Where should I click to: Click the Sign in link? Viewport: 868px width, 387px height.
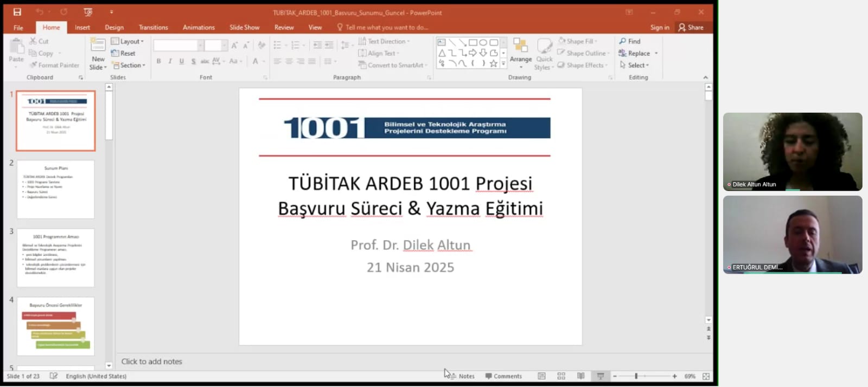660,27
